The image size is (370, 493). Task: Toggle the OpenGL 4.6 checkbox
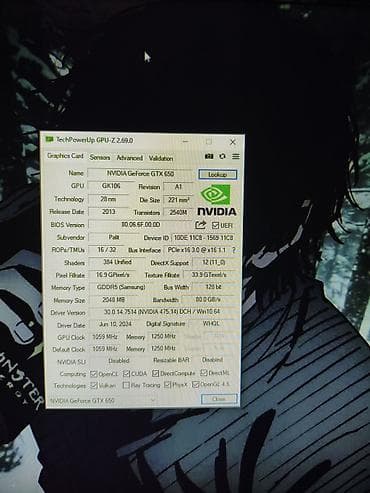196,384
